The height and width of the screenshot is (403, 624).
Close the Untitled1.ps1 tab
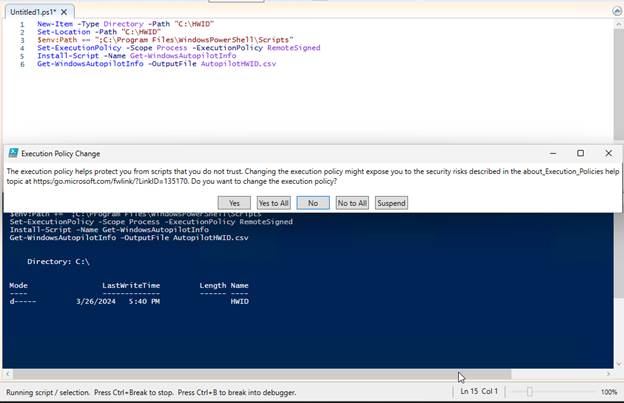(x=60, y=8)
